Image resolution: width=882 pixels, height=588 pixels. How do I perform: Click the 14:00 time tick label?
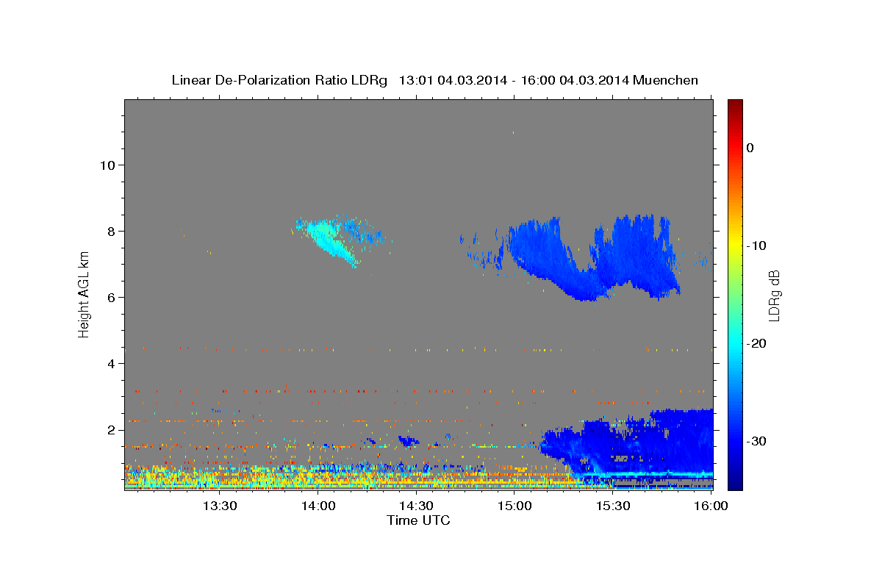point(318,506)
